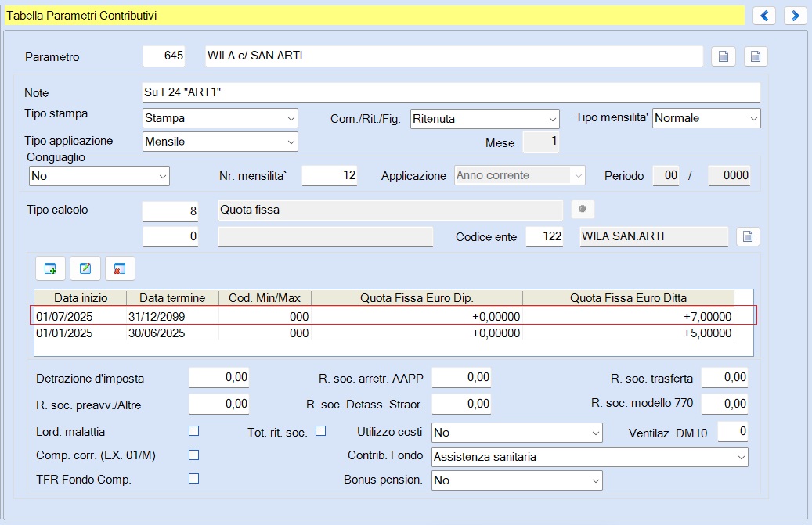Click Ventilaz. DM10 field

[733, 431]
